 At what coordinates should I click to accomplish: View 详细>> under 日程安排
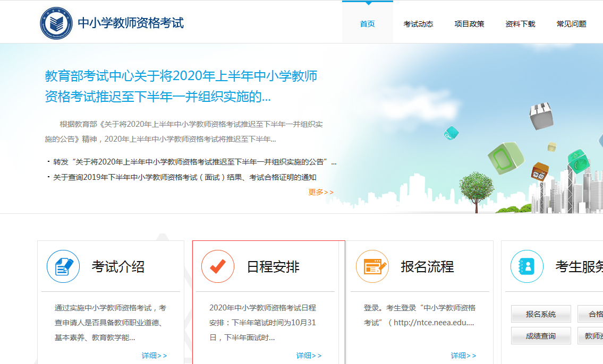309,356
